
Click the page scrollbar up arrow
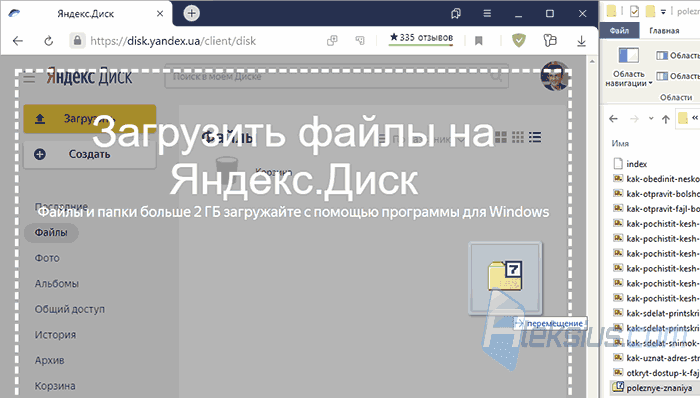tap(592, 61)
